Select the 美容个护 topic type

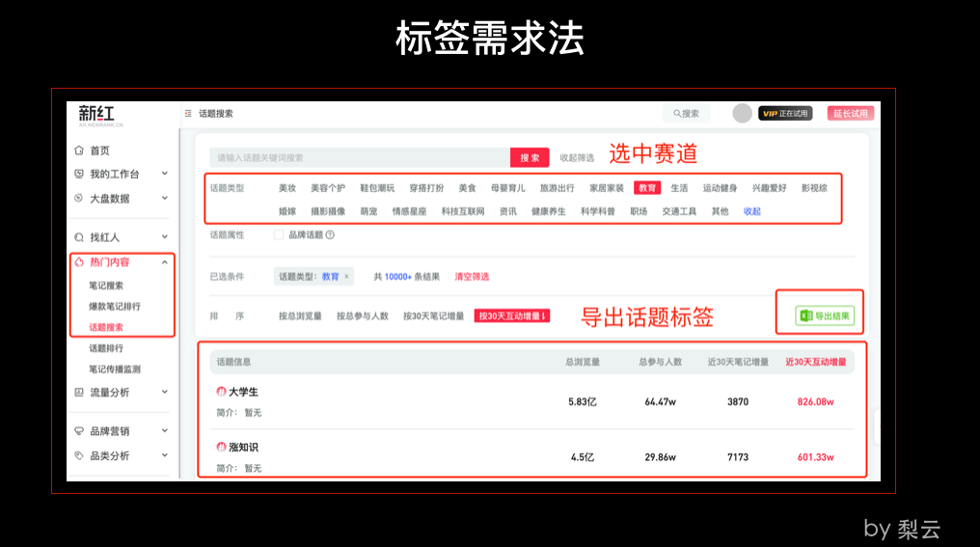tap(328, 187)
